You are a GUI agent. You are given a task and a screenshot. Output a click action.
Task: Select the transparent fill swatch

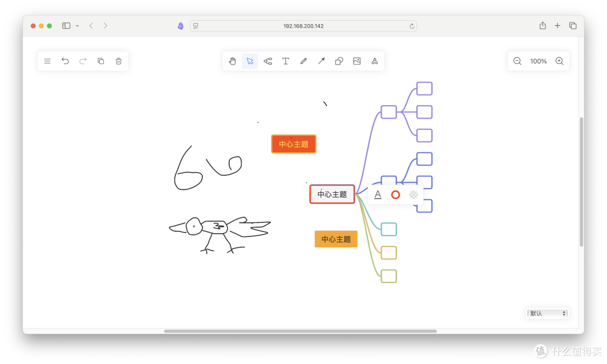click(x=414, y=194)
